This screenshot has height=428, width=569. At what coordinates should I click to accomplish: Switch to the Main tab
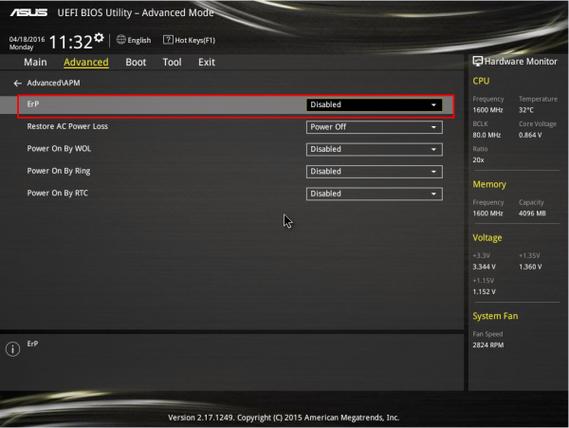[x=35, y=62]
